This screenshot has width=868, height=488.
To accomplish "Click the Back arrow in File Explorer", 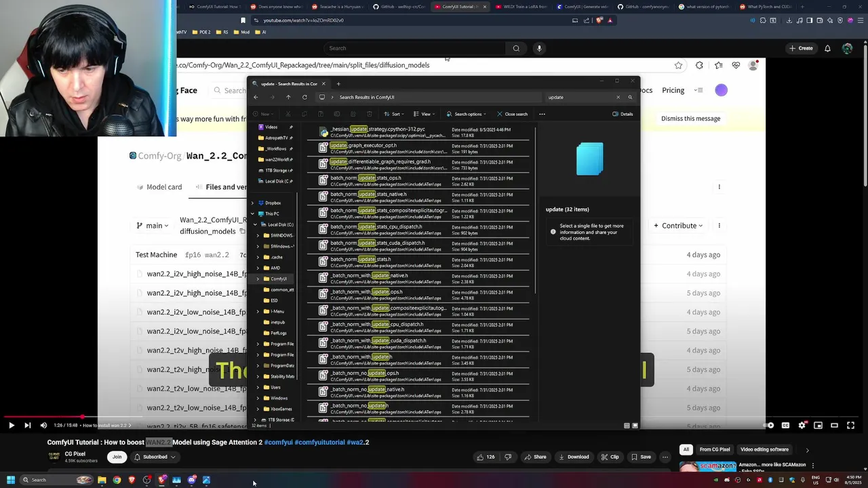I will [256, 97].
